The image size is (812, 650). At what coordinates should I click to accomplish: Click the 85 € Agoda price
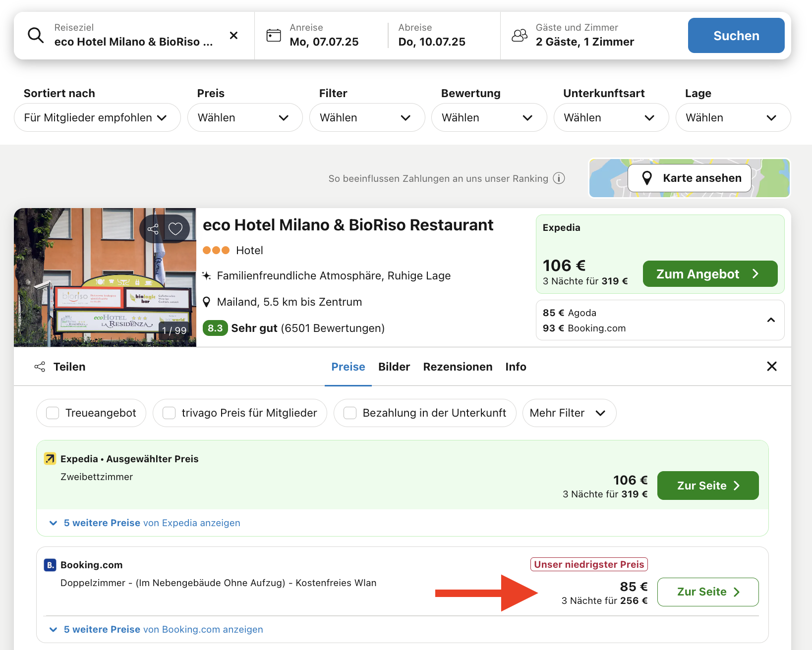pos(570,313)
